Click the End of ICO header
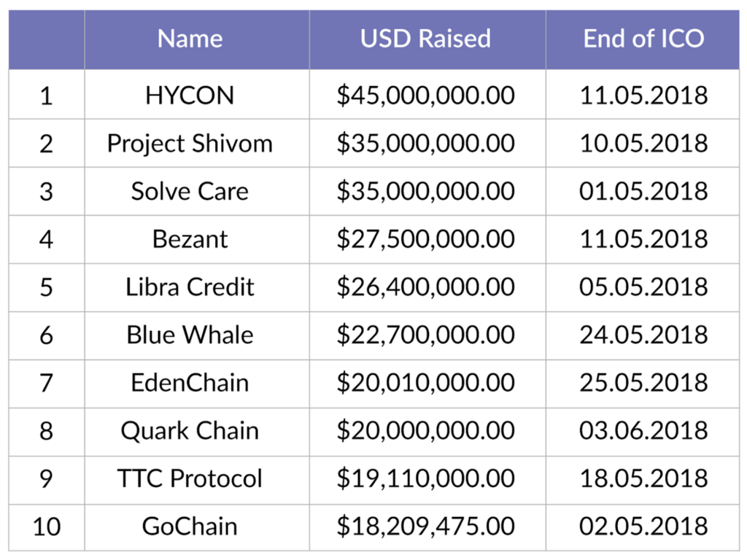The height and width of the screenshot is (560, 747). [x=643, y=39]
